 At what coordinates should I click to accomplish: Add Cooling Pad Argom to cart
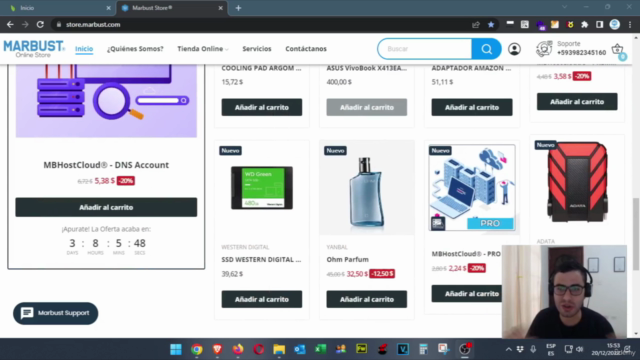(262, 107)
